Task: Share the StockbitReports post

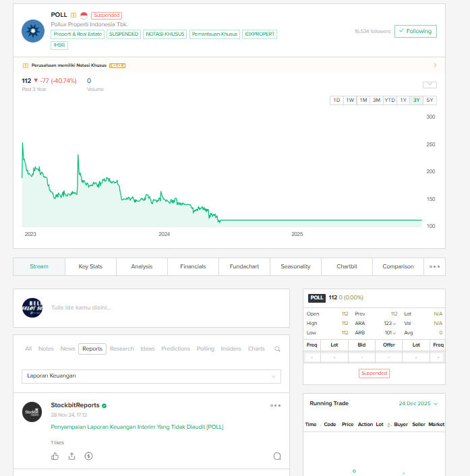Action: pos(71,456)
